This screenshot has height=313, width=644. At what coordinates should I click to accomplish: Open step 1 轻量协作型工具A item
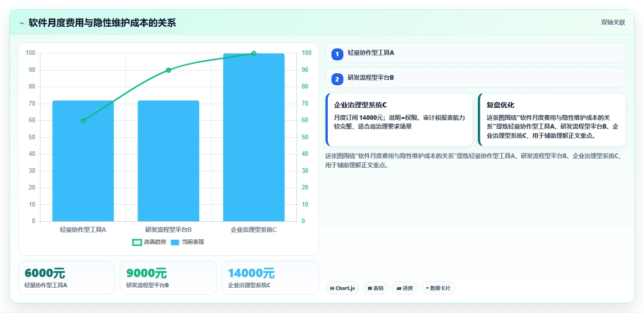click(476, 53)
